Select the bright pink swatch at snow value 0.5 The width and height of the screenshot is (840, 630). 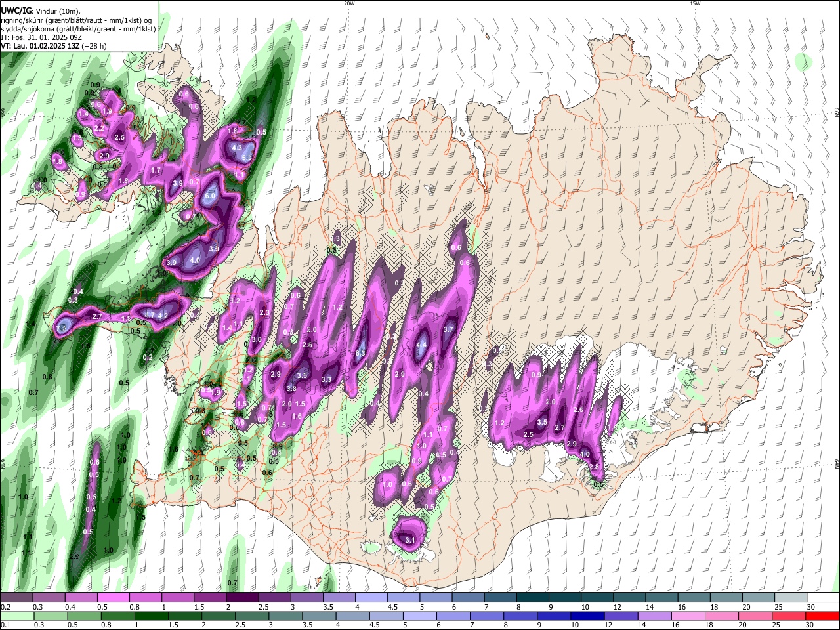coord(113,598)
